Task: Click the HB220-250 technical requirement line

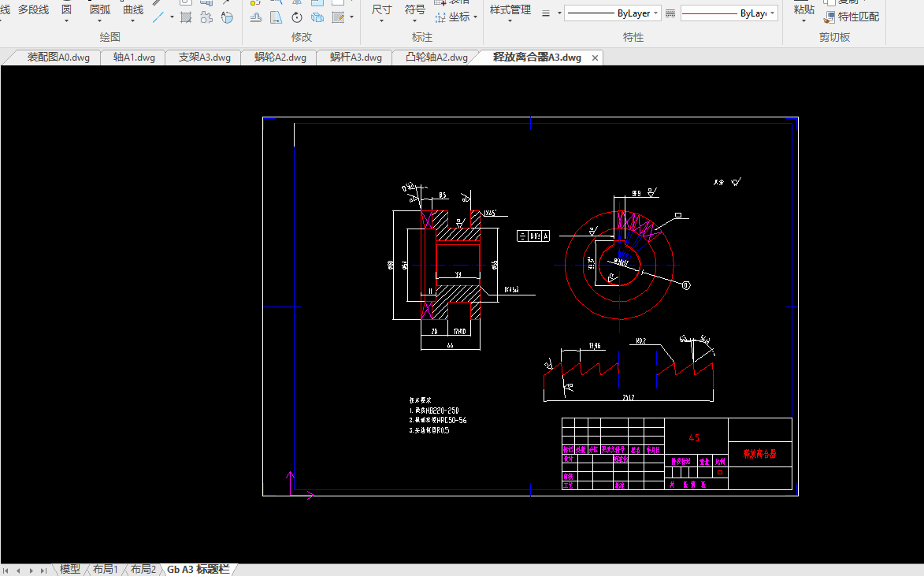Action: pyautogui.click(x=434, y=411)
